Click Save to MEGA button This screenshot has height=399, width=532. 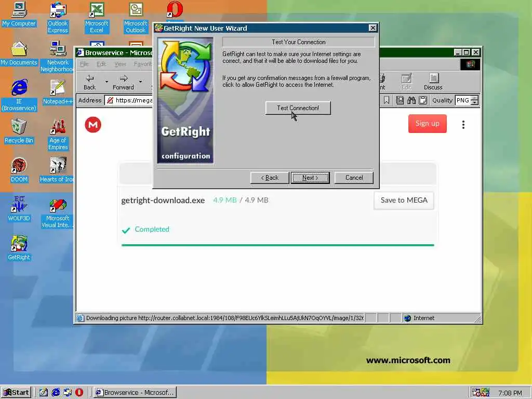tap(404, 200)
